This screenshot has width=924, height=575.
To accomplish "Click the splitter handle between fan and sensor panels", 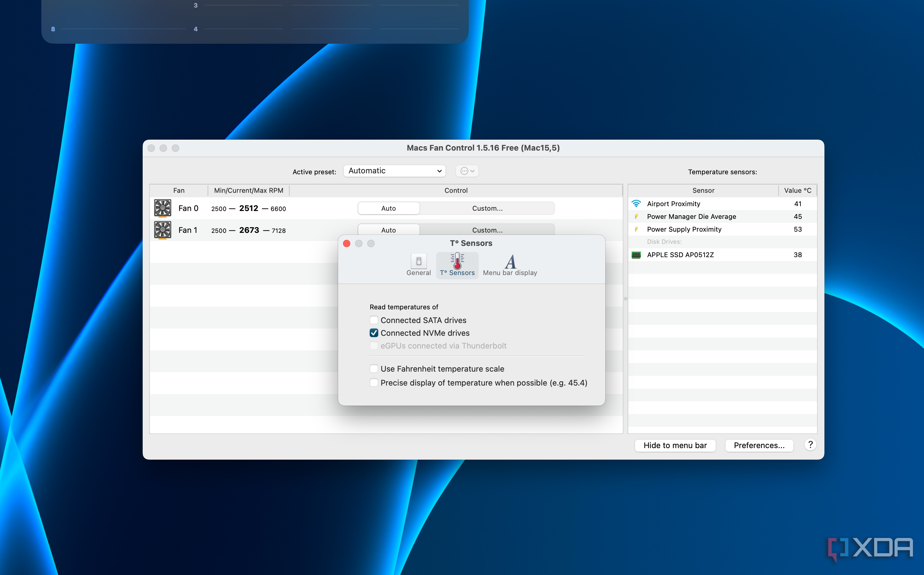I will (x=625, y=298).
